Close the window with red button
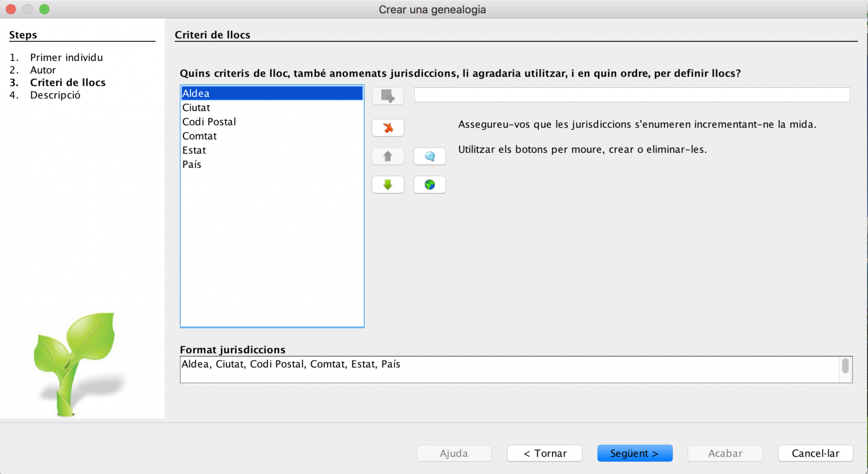This screenshot has width=868, height=474. pyautogui.click(x=11, y=9)
